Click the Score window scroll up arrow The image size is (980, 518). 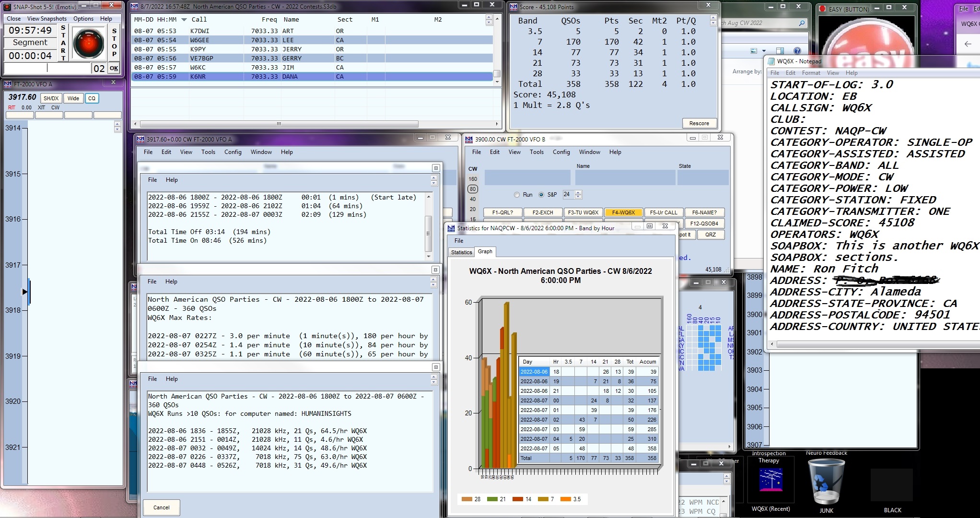coord(713,17)
